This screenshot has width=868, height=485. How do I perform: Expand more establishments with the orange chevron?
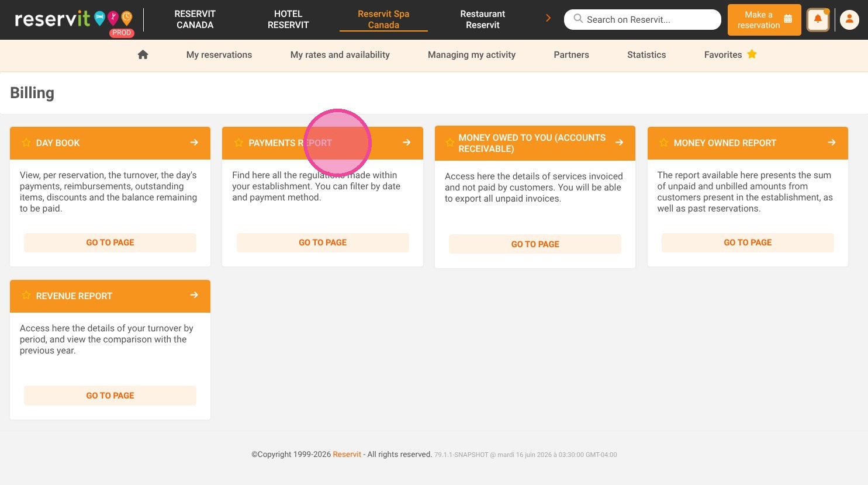click(x=548, y=18)
